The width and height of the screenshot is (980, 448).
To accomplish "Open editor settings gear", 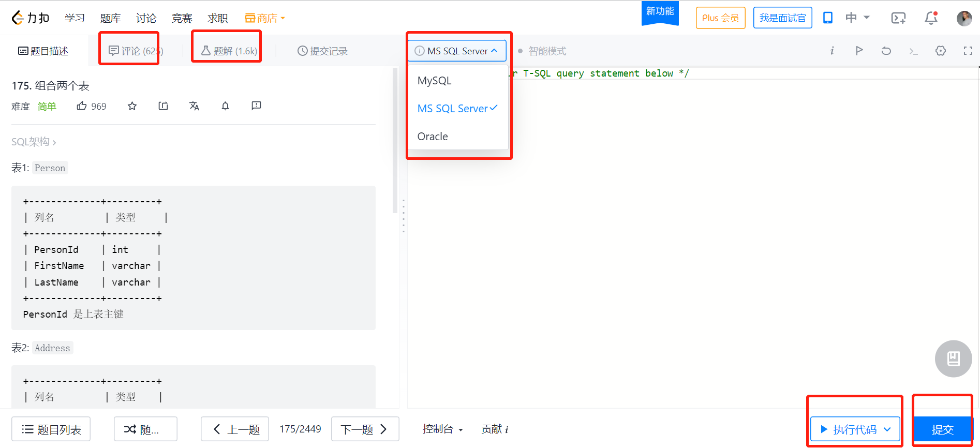I will click(x=941, y=51).
